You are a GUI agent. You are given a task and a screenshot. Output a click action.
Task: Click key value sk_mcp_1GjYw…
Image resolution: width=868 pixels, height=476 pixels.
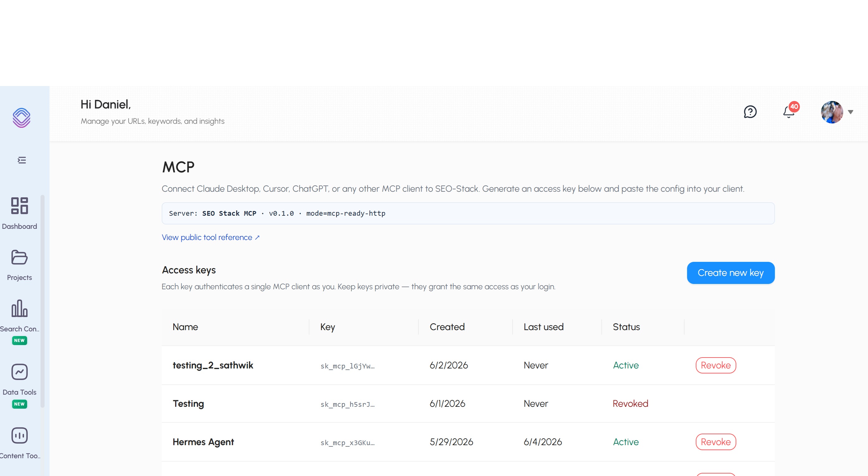point(347,366)
